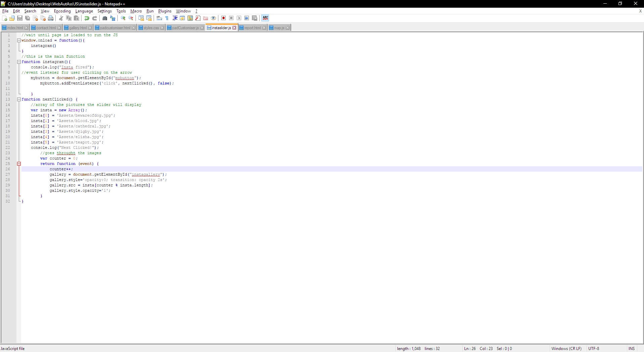644x352 pixels.
Task: Switch to the index.html tab
Action: (15, 28)
